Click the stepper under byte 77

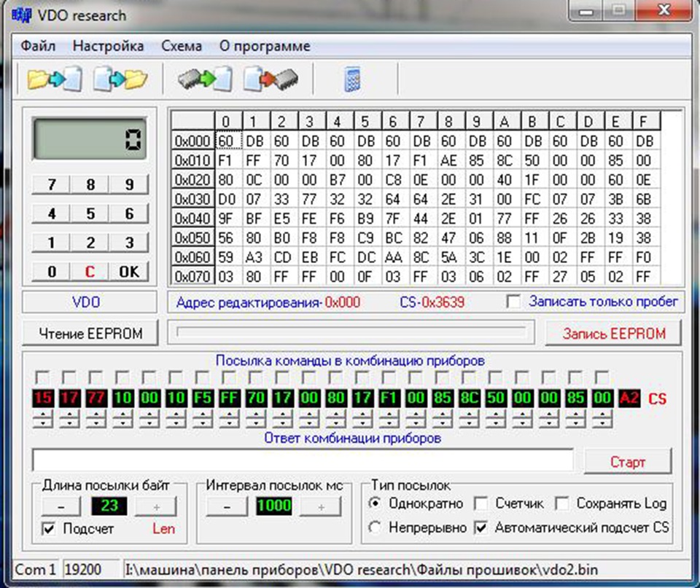tap(96, 419)
